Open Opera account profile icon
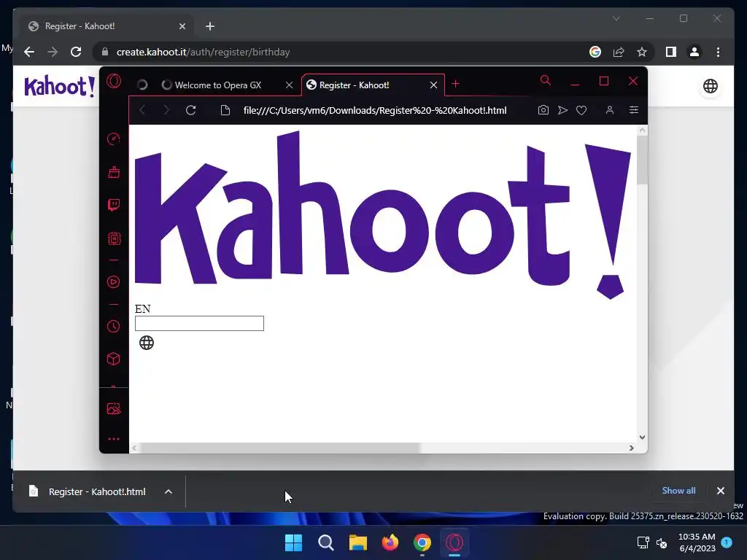This screenshot has height=560, width=747. 609,111
